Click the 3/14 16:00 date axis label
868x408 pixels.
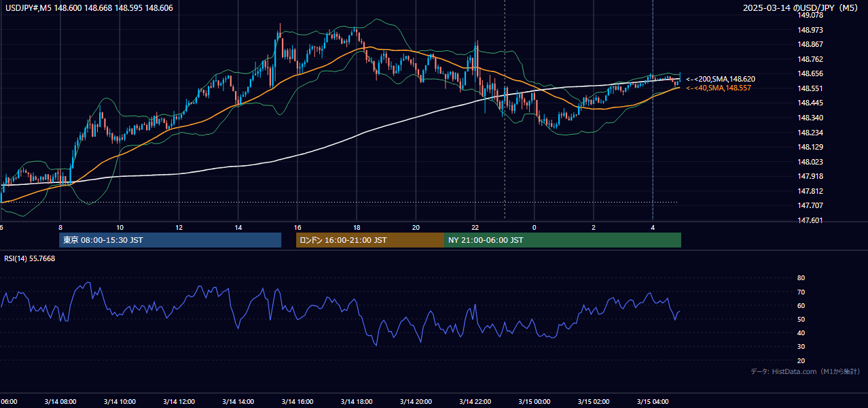(x=297, y=401)
